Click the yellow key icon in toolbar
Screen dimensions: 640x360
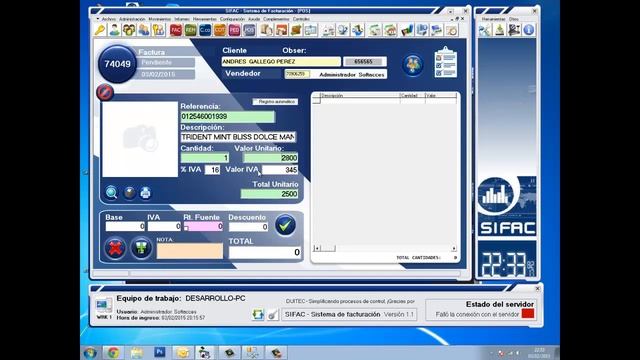click(x=100, y=30)
